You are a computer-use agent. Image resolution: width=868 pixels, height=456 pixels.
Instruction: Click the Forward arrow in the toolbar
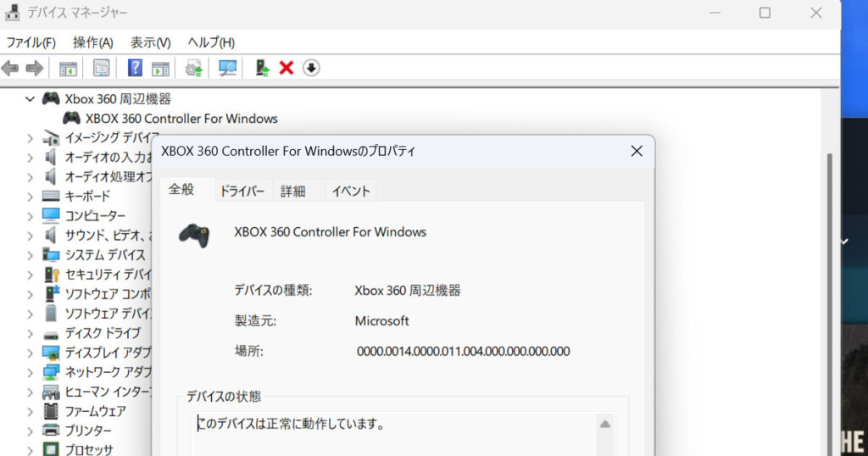[34, 68]
